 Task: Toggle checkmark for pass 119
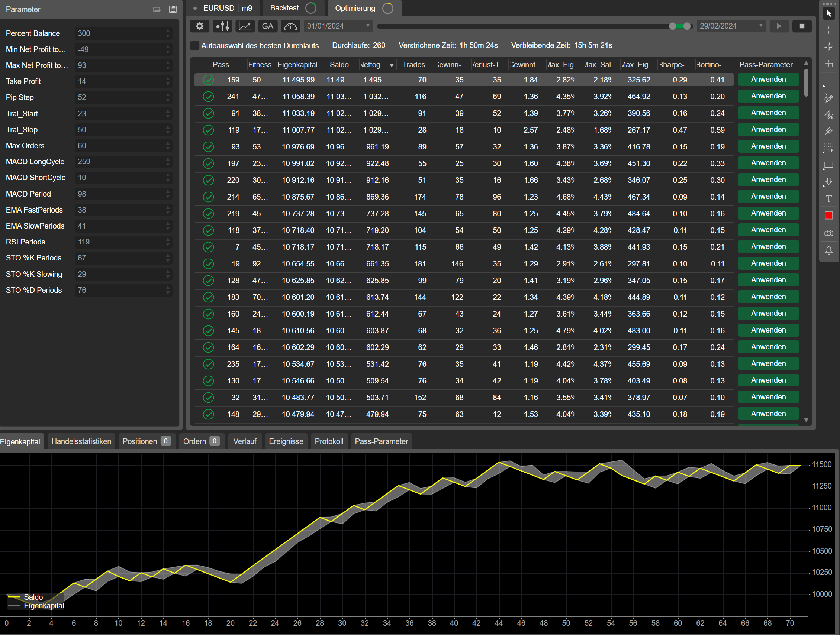tap(209, 130)
